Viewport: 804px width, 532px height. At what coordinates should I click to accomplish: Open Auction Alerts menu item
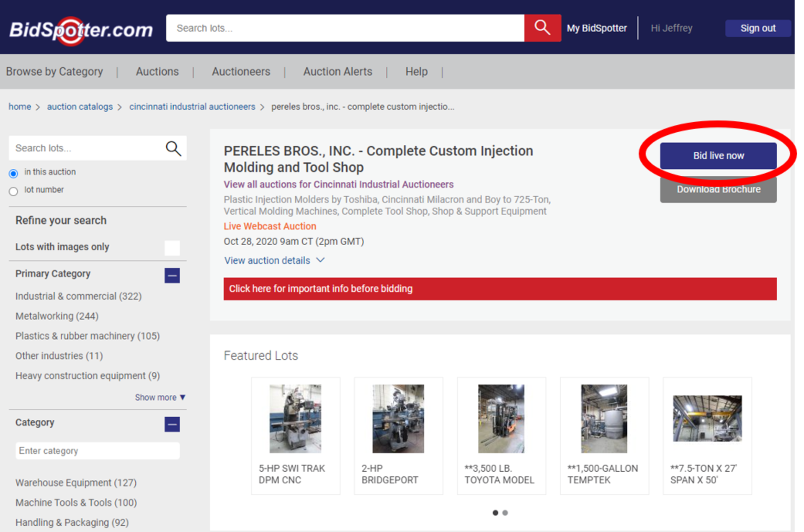[338, 72]
